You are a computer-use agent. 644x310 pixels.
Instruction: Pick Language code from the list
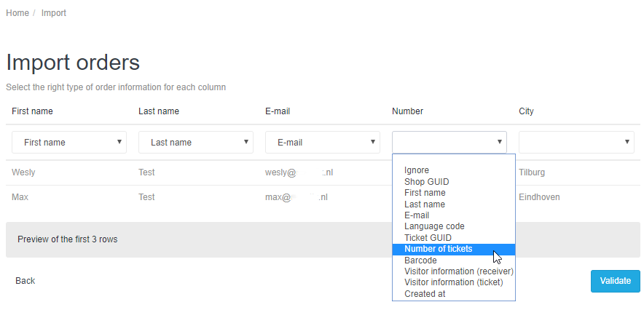(453, 226)
